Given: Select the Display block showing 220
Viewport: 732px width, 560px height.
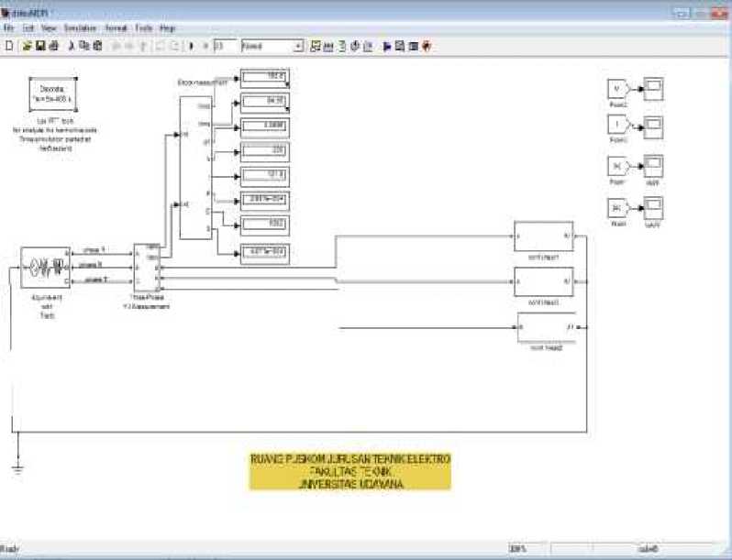Looking at the screenshot, I should pos(265,152).
